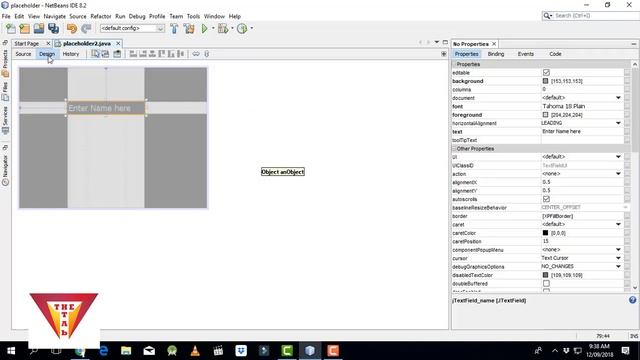This screenshot has height=360, width=640.
Task: Click the align right in column icon
Action: (143, 54)
